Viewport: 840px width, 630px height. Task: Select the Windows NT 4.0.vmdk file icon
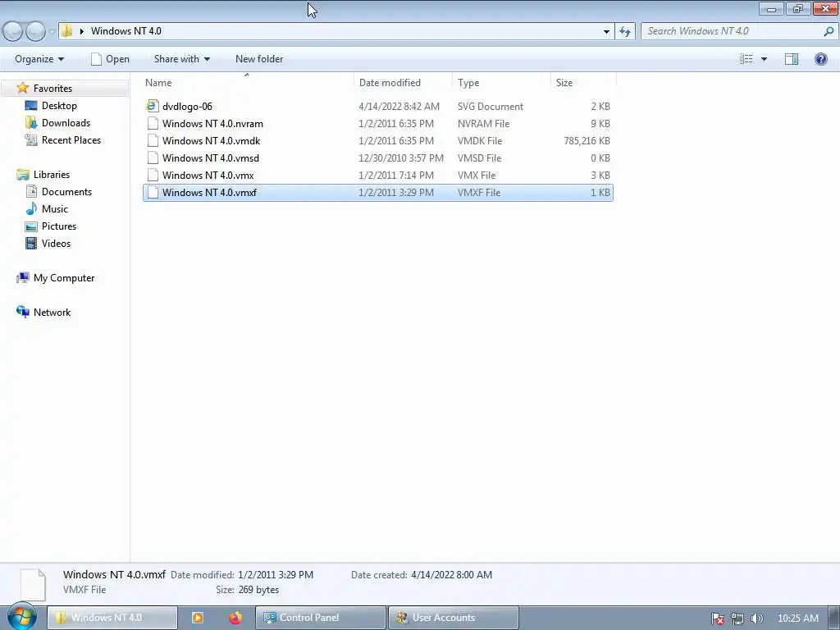[x=153, y=140]
